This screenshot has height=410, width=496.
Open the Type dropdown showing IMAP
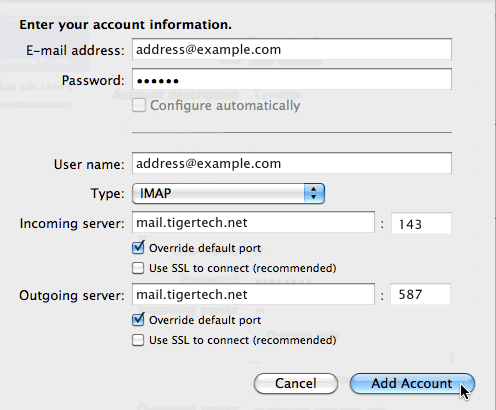(x=228, y=193)
